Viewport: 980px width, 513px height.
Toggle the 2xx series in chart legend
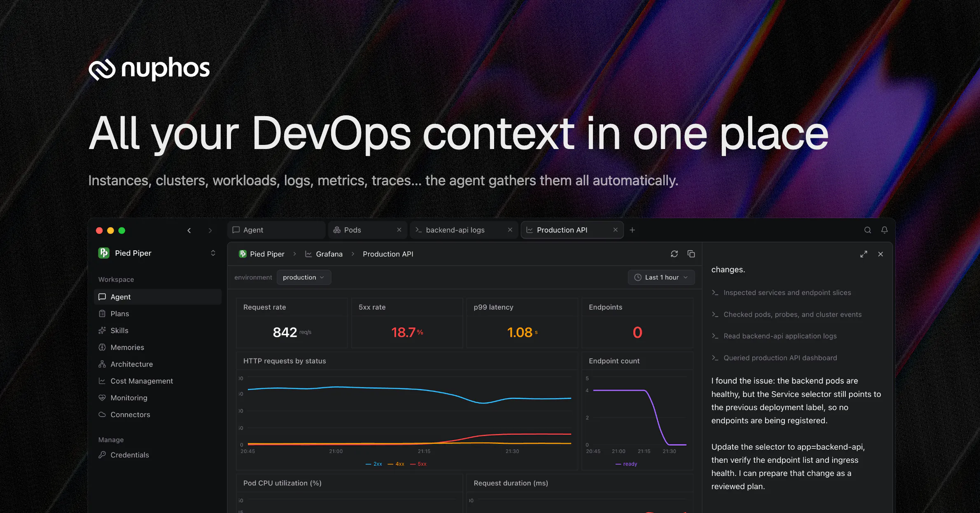(x=374, y=464)
